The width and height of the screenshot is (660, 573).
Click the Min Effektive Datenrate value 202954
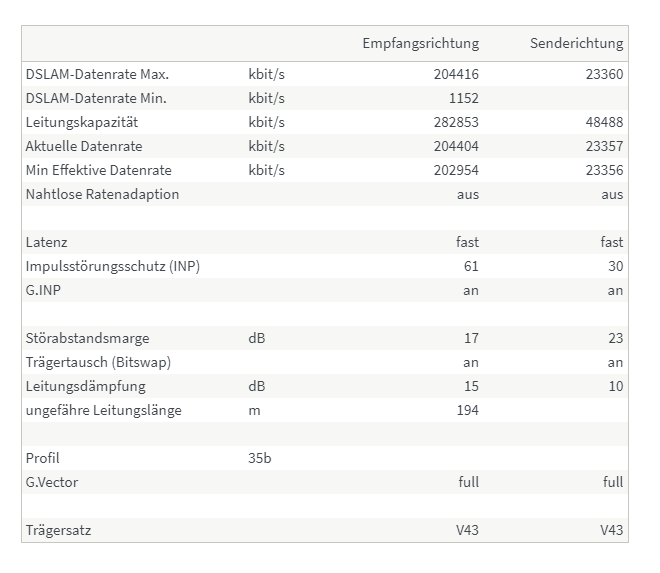(456, 171)
